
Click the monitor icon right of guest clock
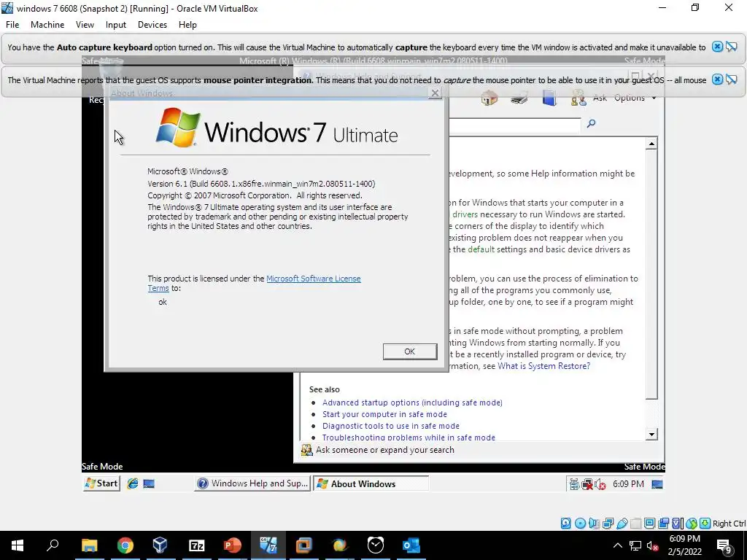(657, 484)
